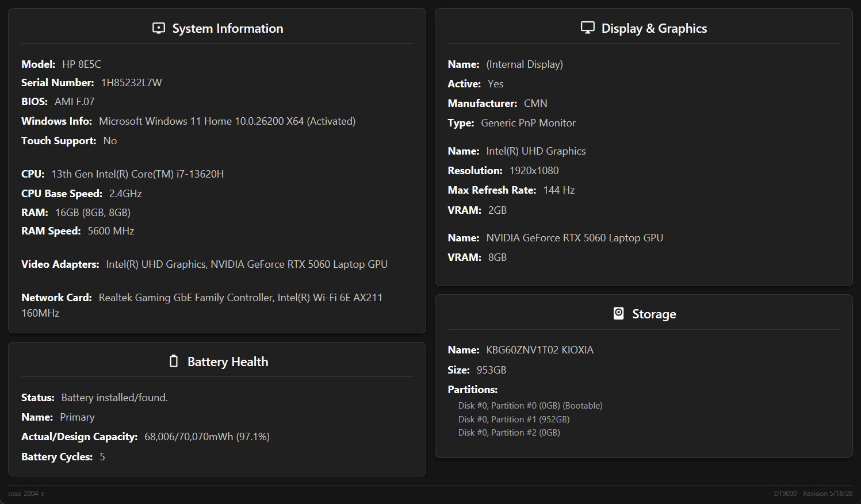Click the Actual/Design Capacity label

tap(79, 437)
